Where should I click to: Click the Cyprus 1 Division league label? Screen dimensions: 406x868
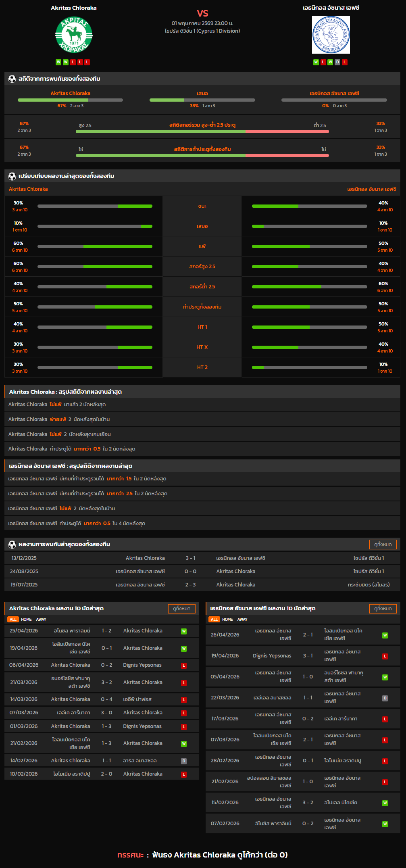[202, 31]
